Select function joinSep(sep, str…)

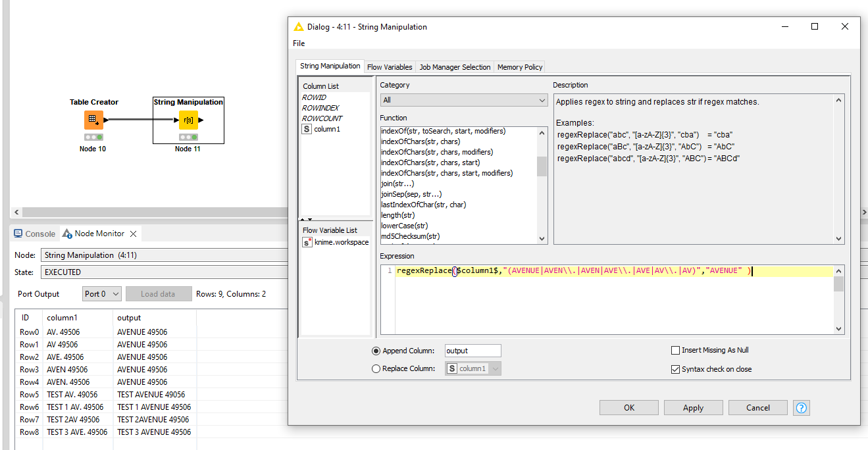411,194
